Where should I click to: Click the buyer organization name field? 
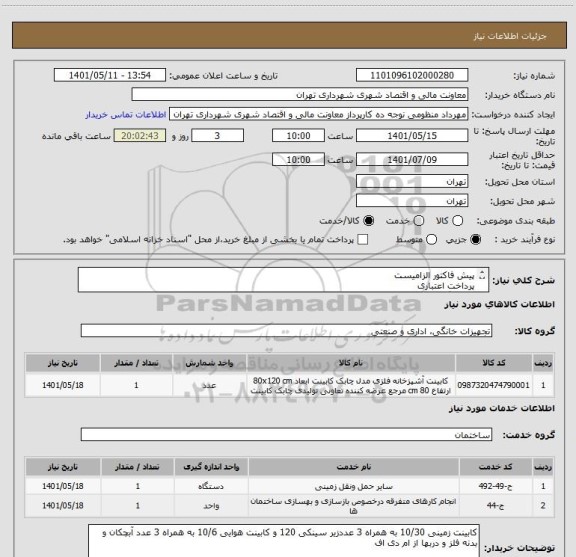[x=300, y=95]
